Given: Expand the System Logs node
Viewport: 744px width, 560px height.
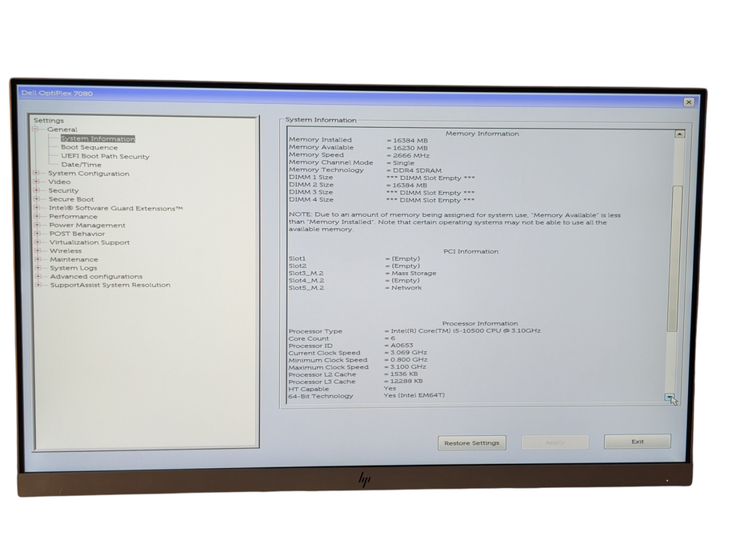Looking at the screenshot, I should point(38,268).
